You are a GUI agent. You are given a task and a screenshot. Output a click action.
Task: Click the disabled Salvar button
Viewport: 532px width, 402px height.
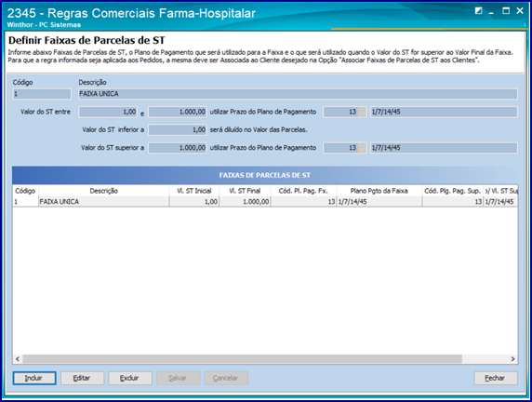pos(179,378)
